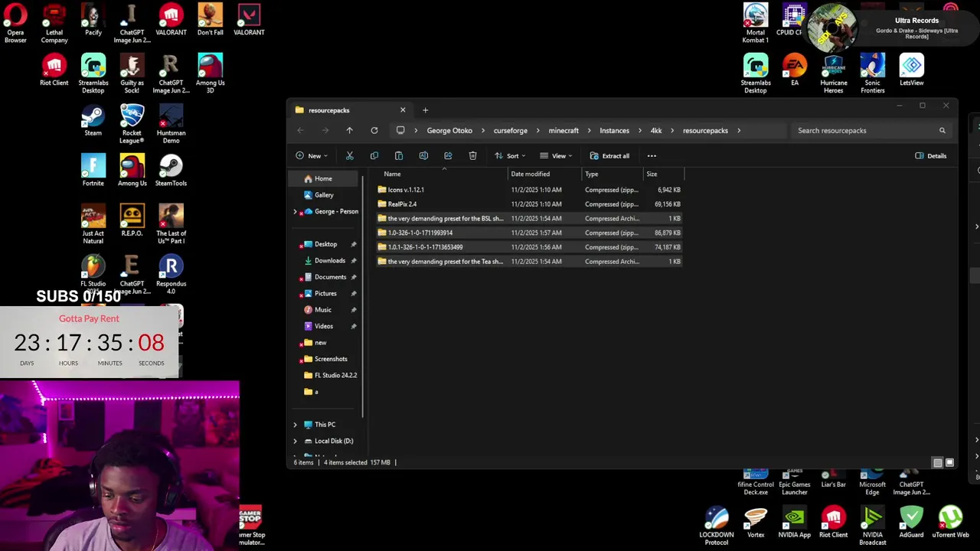Expand chevron after resourcepacks in address bar
Image resolution: width=980 pixels, height=551 pixels.
coord(739,131)
